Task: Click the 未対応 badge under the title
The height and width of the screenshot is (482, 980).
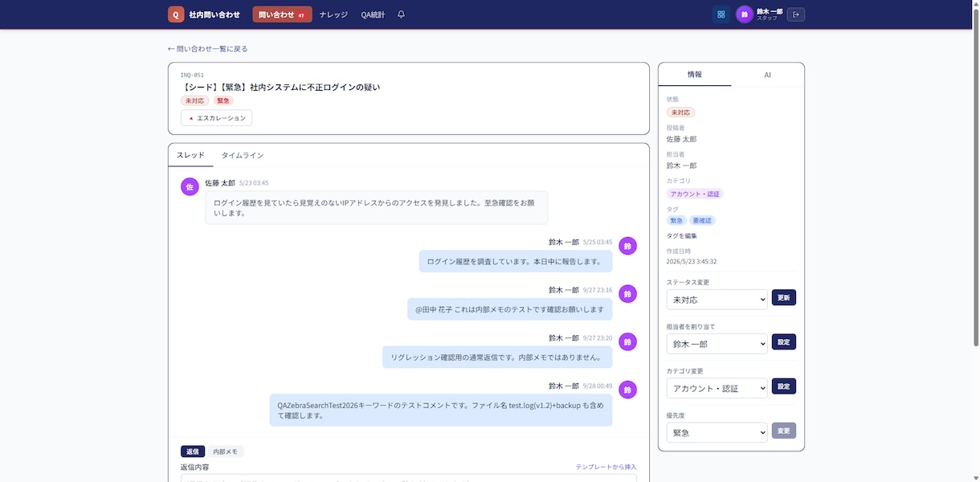Action: 195,100
